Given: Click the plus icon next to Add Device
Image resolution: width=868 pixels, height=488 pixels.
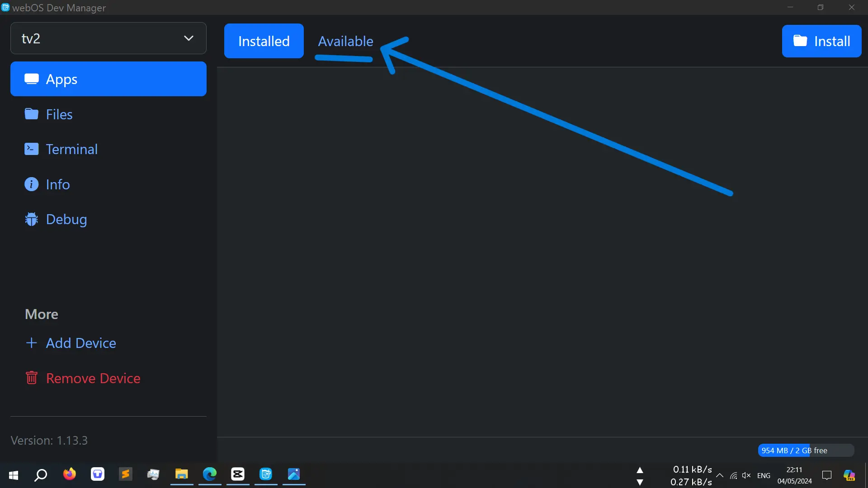Looking at the screenshot, I should 31,343.
